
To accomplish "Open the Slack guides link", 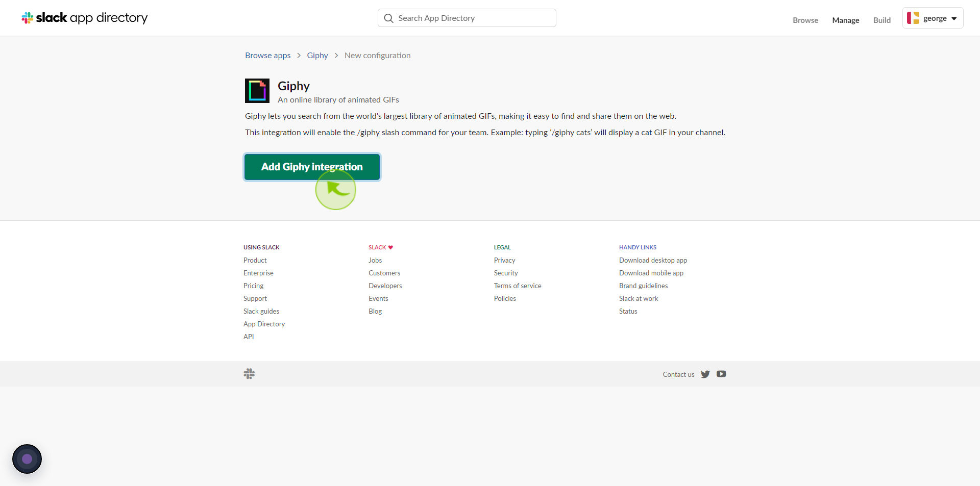I will point(261,311).
